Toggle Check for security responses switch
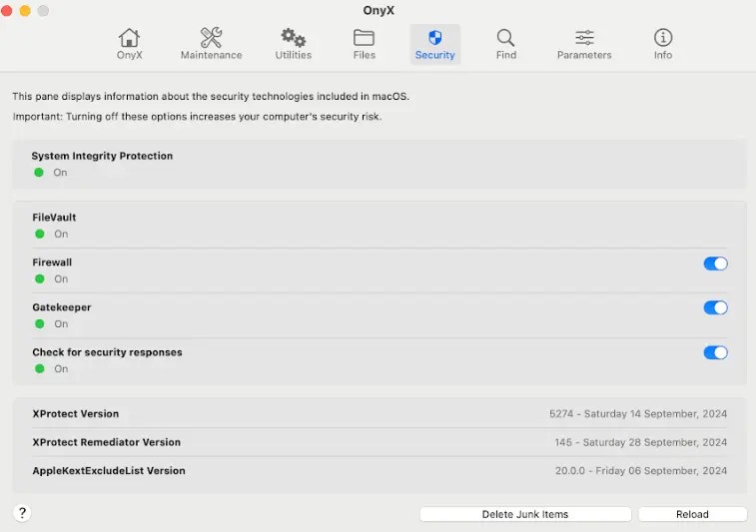 coord(715,352)
